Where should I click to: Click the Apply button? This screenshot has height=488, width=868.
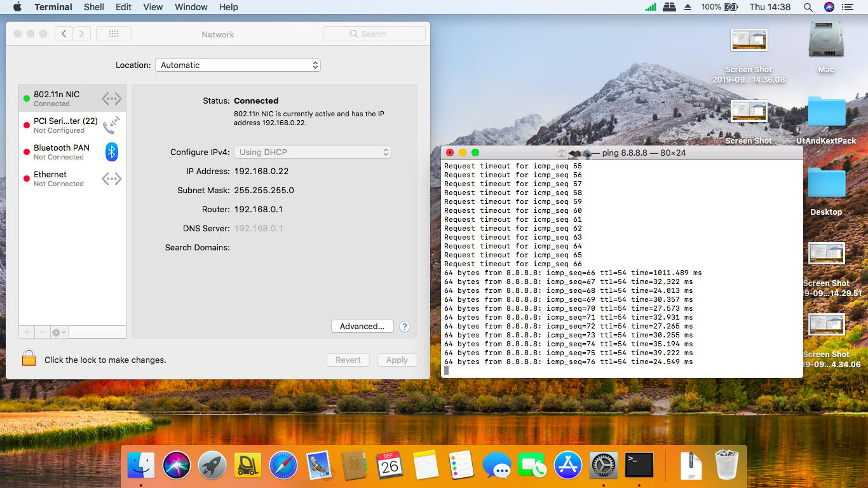point(397,360)
